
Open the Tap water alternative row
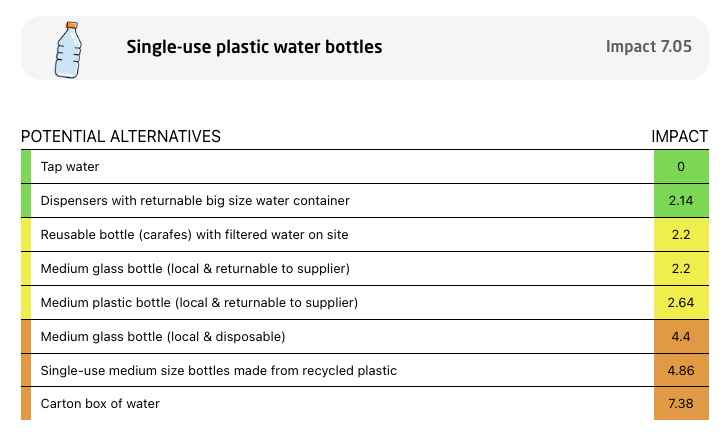coord(365,166)
